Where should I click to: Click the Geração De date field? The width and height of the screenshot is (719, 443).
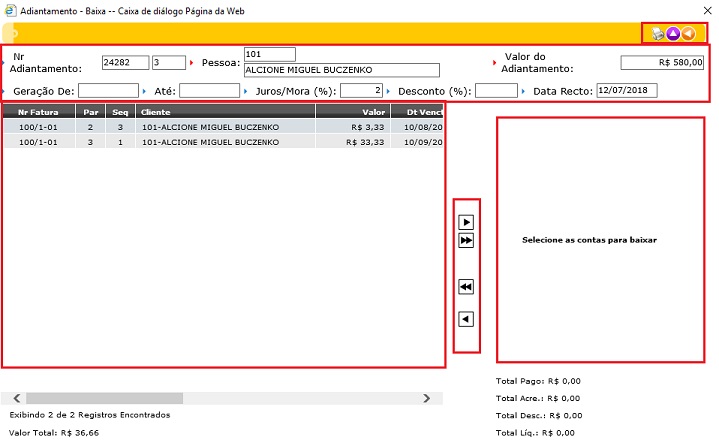coord(107,91)
